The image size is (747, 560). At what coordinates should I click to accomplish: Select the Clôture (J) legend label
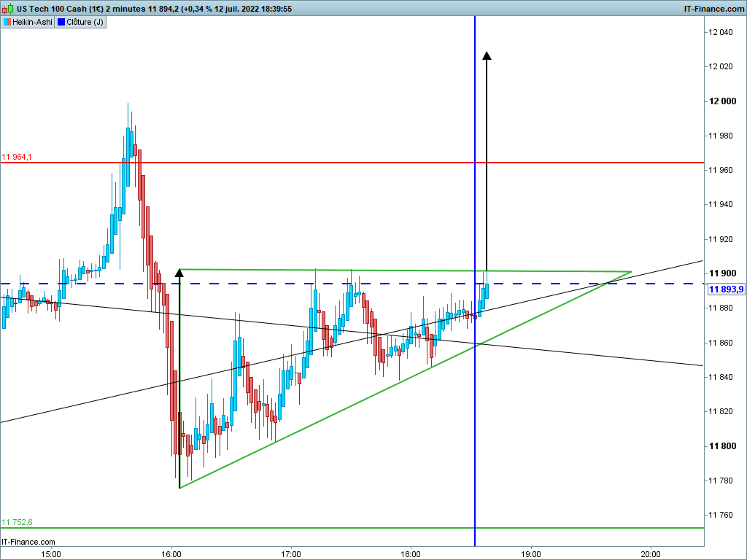(x=85, y=22)
